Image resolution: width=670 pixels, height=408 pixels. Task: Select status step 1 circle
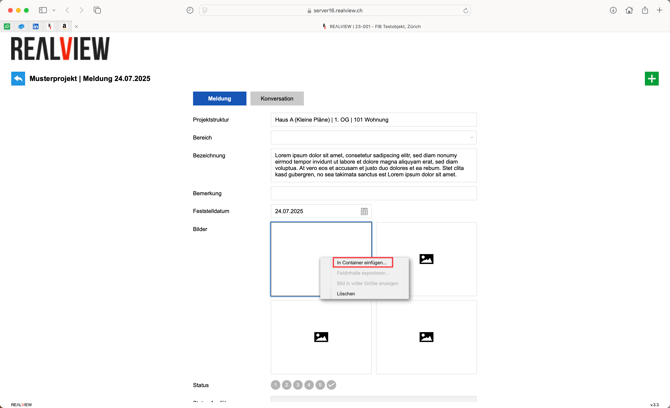(x=276, y=385)
